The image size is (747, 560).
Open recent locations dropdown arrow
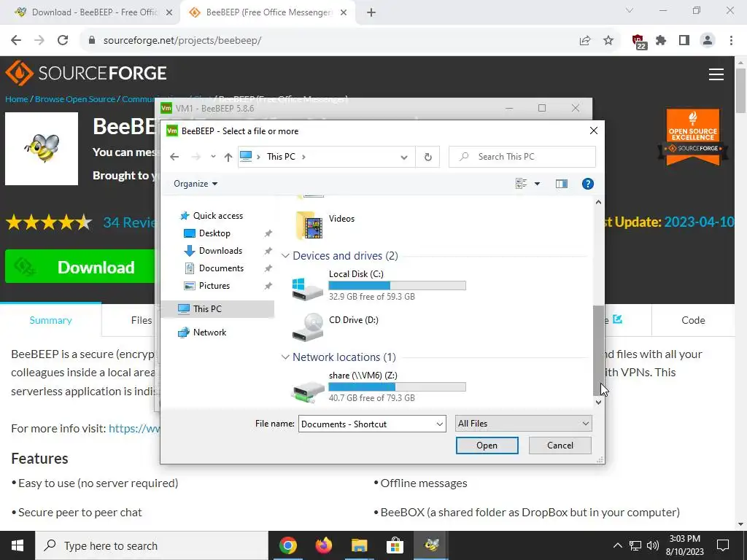click(x=213, y=157)
